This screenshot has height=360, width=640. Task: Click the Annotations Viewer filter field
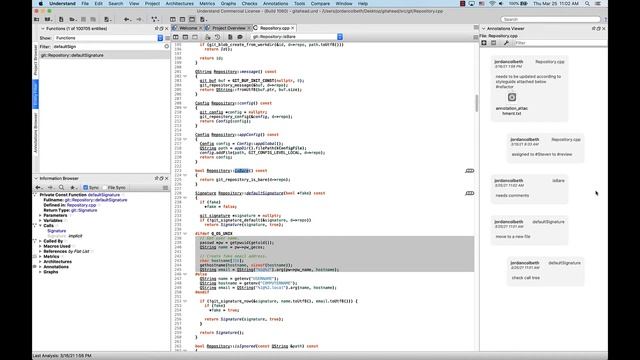coord(560,43)
